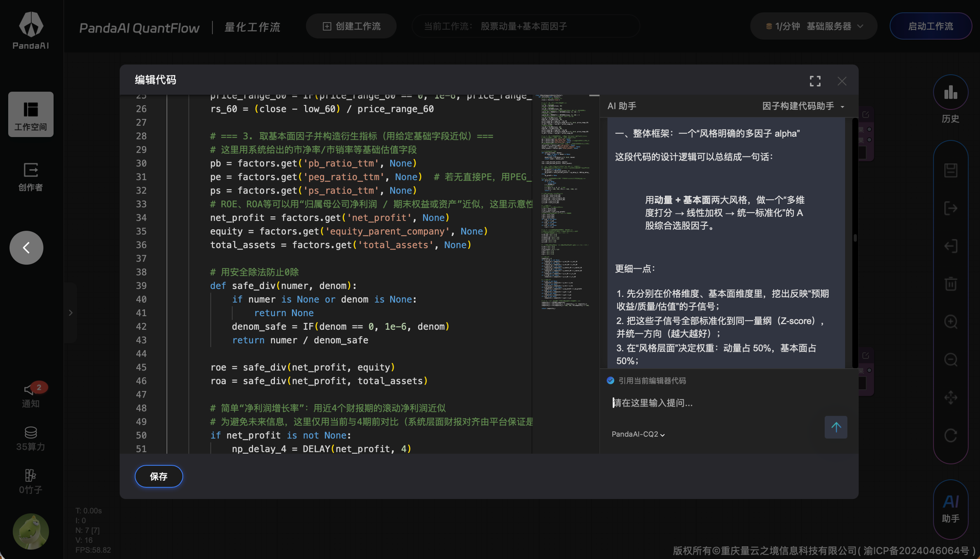Click code line 'roa = safe_div(net_profit, total_assets)'
This screenshot has height=559, width=980.
(x=319, y=381)
